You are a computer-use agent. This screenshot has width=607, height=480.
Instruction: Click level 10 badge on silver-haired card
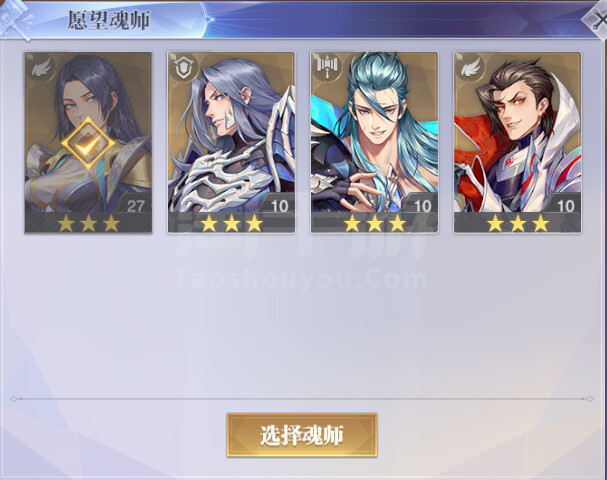[x=279, y=206]
